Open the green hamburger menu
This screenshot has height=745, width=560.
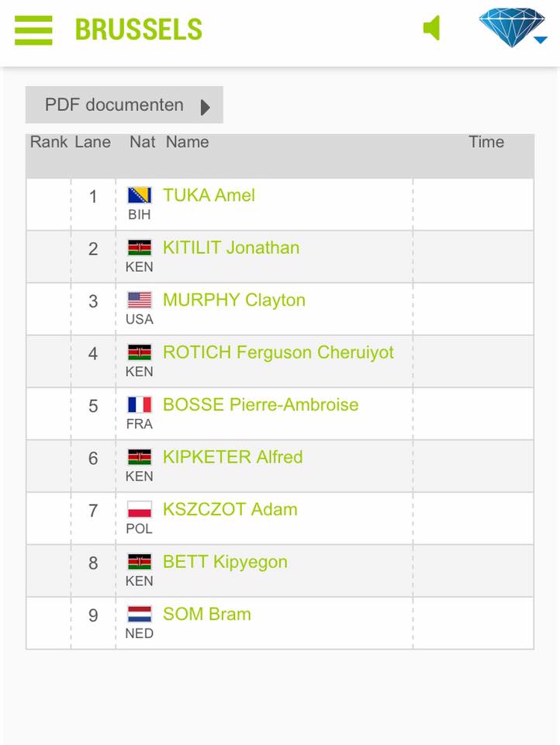[33, 30]
